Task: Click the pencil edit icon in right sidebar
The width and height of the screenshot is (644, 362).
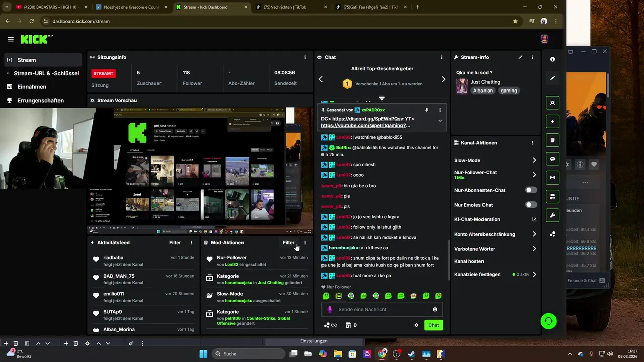Action: click(553, 78)
